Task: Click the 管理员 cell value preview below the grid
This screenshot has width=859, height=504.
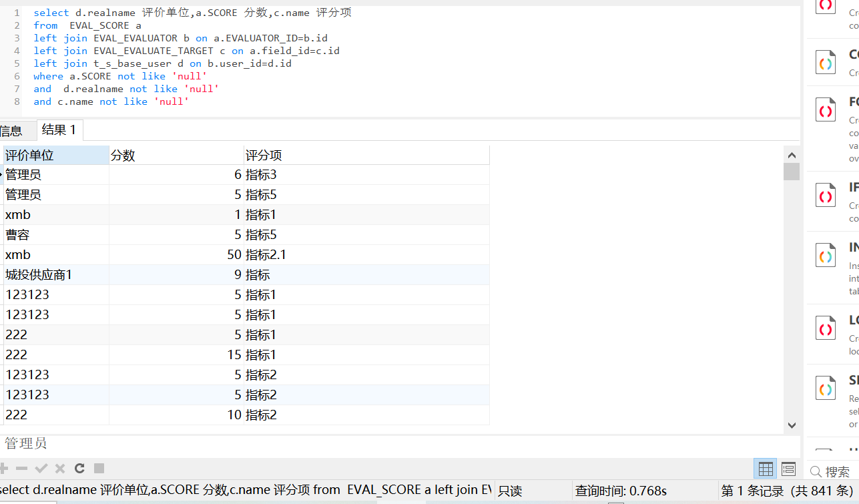Action: pos(26,443)
